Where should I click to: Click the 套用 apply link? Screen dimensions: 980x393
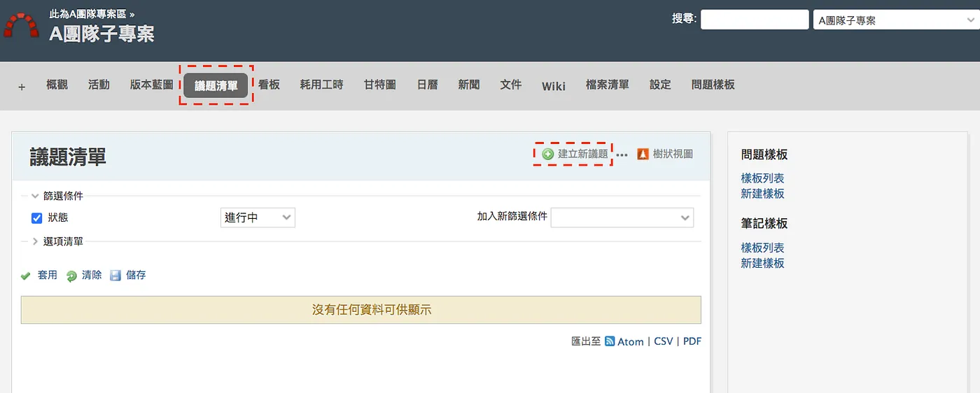pos(48,276)
